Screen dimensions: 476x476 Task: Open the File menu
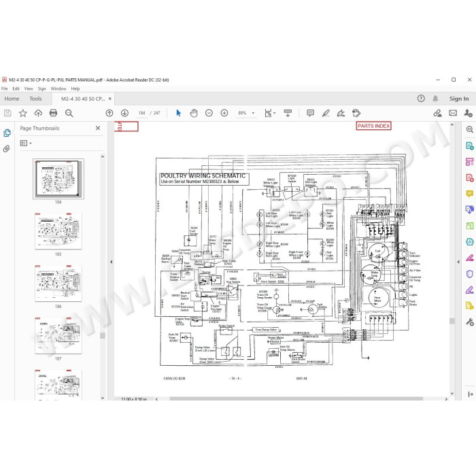pos(5,88)
